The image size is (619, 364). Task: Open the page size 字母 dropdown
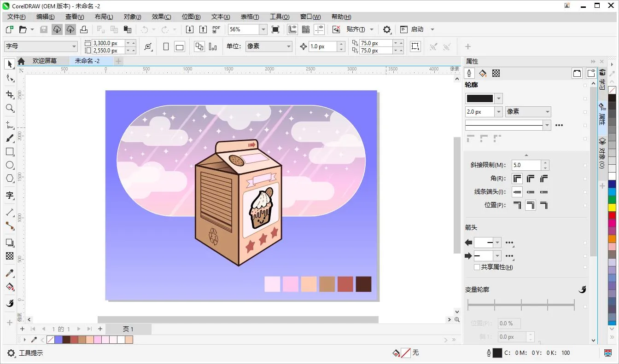click(x=74, y=46)
